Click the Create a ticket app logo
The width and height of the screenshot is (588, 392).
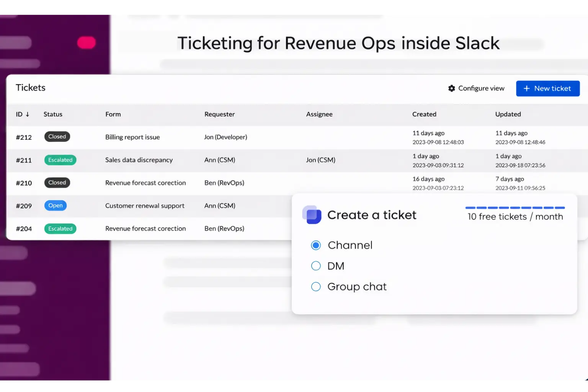click(x=312, y=215)
